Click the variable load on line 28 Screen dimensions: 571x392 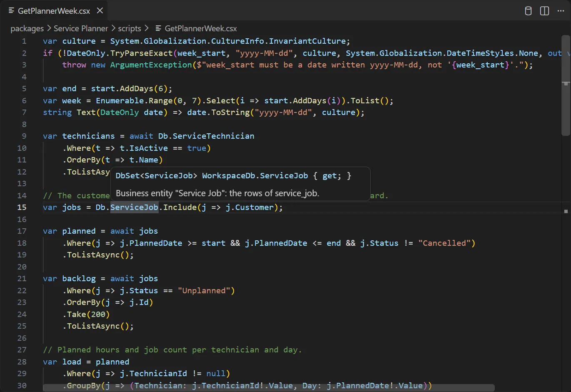(72, 362)
